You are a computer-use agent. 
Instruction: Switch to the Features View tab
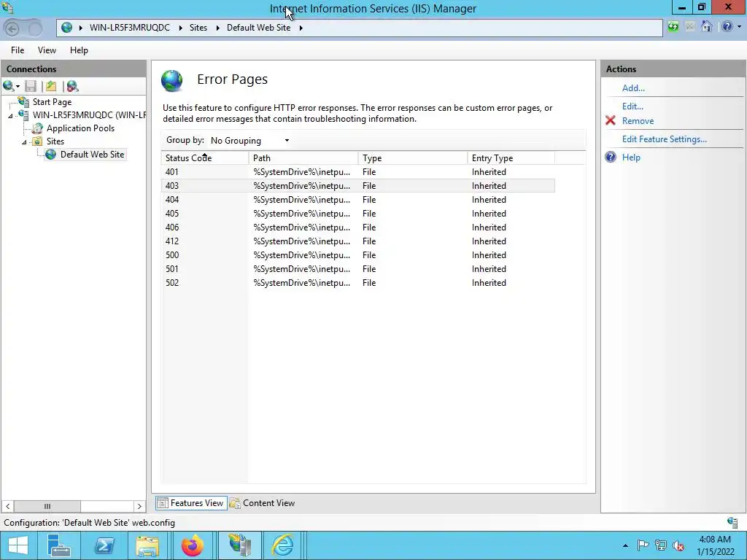point(192,503)
